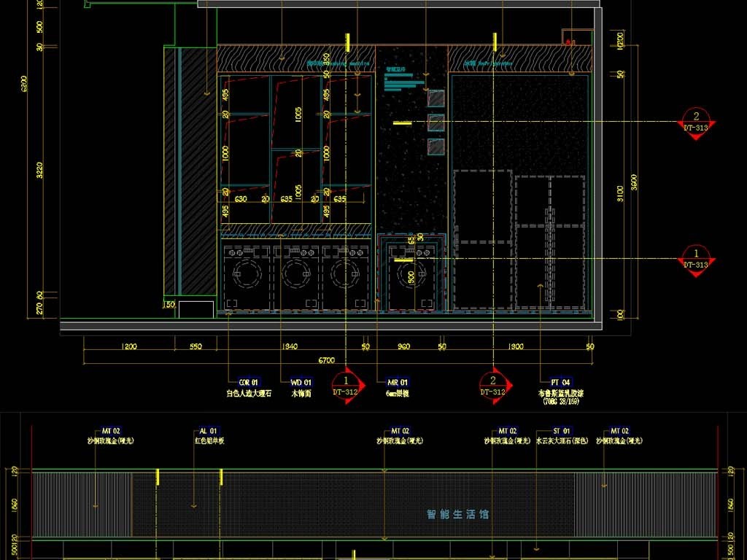Select the 1200 dimension text
The height and width of the screenshot is (560, 747).
tap(128, 347)
